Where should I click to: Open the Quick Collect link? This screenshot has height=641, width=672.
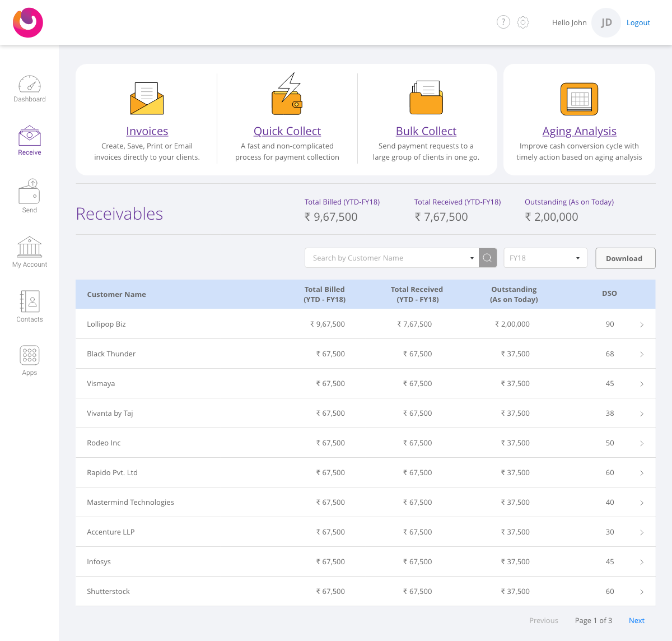[287, 131]
